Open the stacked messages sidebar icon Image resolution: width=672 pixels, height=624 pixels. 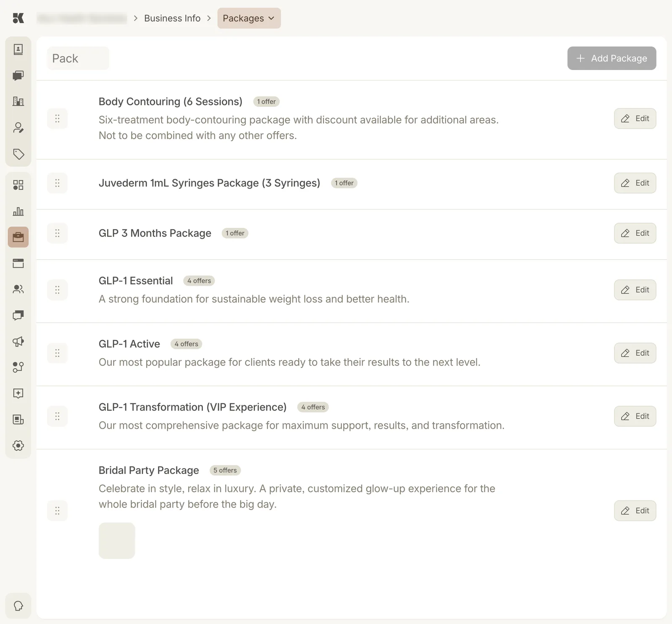click(18, 315)
